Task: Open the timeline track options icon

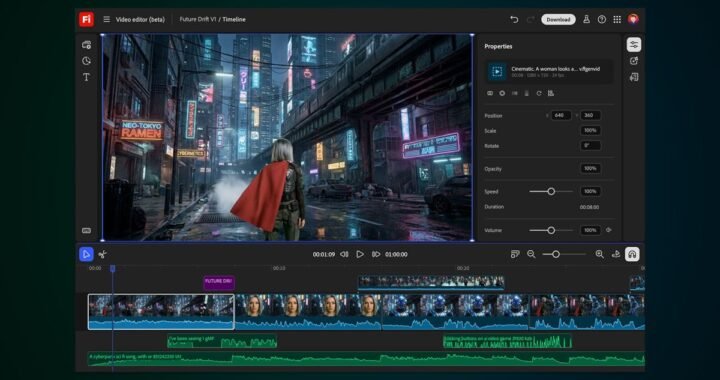Action: pos(515,254)
